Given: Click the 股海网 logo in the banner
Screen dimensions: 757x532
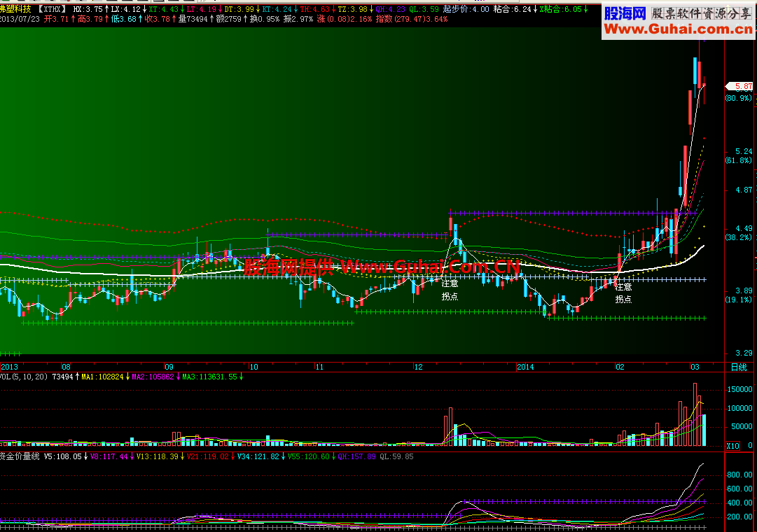Looking at the screenshot, I should (625, 13).
